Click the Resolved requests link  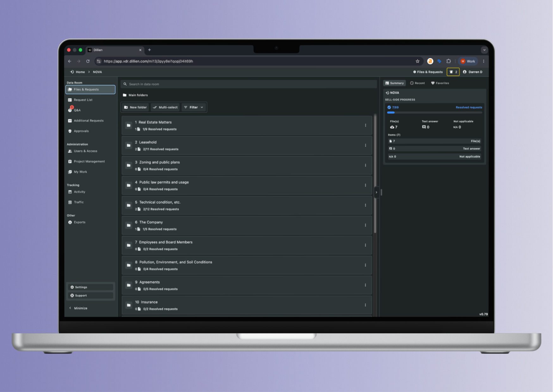(x=469, y=107)
